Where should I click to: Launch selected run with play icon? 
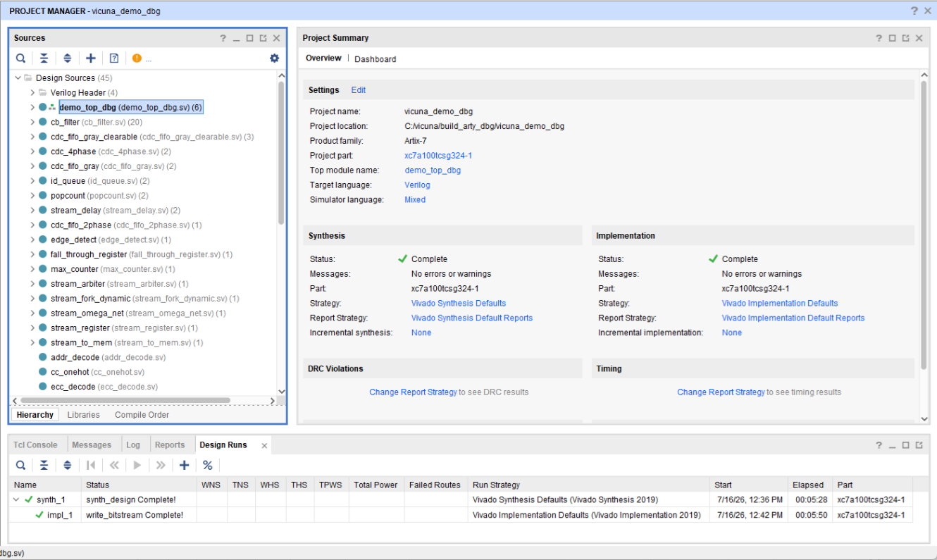[137, 465]
